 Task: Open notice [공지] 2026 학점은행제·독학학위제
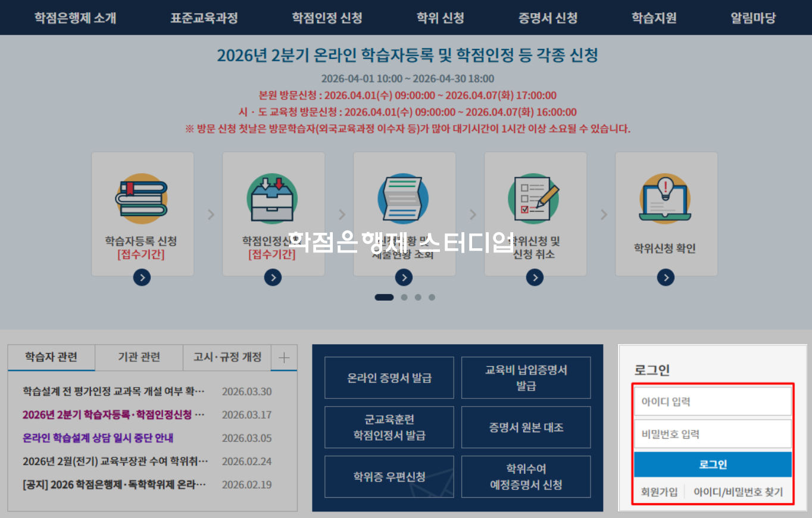(114, 484)
